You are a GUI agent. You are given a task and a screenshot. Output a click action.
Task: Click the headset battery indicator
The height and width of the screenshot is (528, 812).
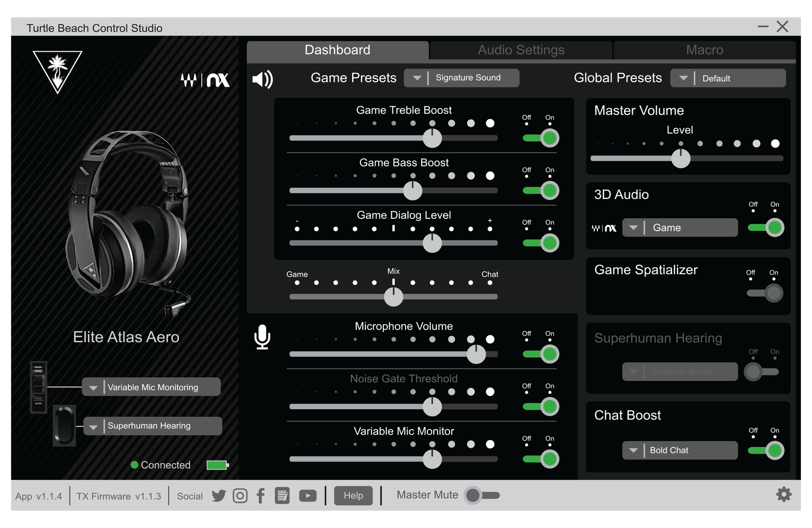217,465
